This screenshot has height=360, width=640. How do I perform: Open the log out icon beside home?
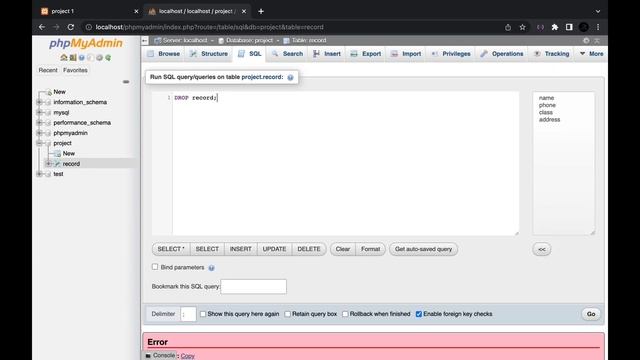73,58
